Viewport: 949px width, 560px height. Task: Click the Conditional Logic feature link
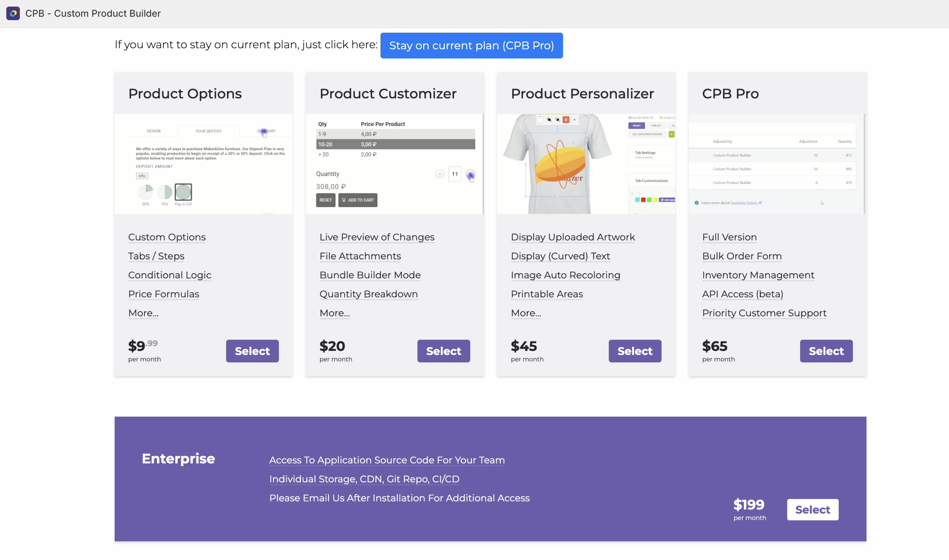tap(170, 275)
